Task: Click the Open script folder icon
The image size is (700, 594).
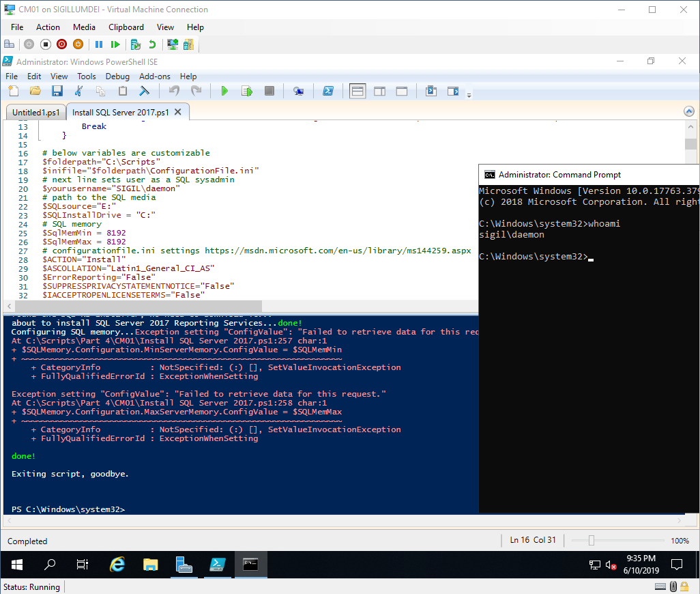Action: (x=35, y=91)
